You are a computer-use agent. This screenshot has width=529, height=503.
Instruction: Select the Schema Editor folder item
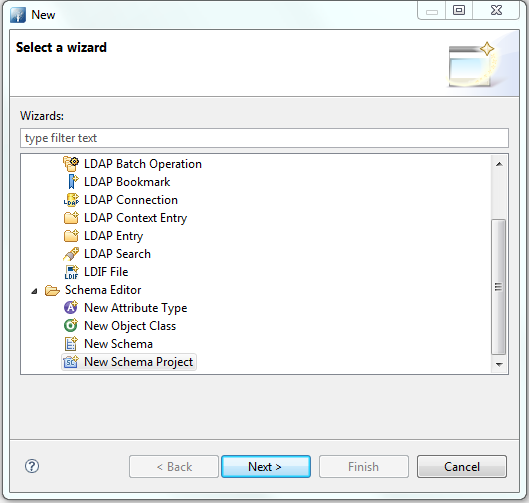coord(103,290)
